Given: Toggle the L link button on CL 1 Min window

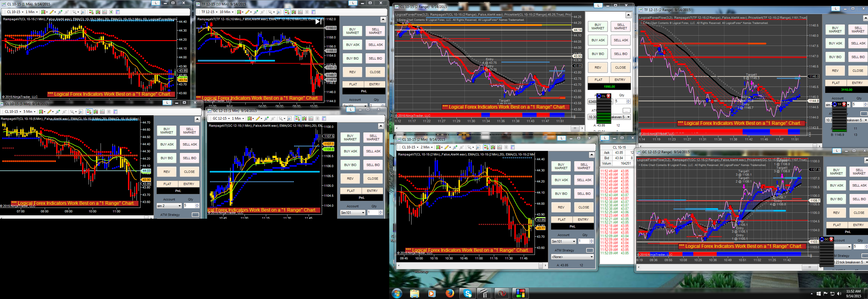Looking at the screenshot, I should tap(156, 3).
